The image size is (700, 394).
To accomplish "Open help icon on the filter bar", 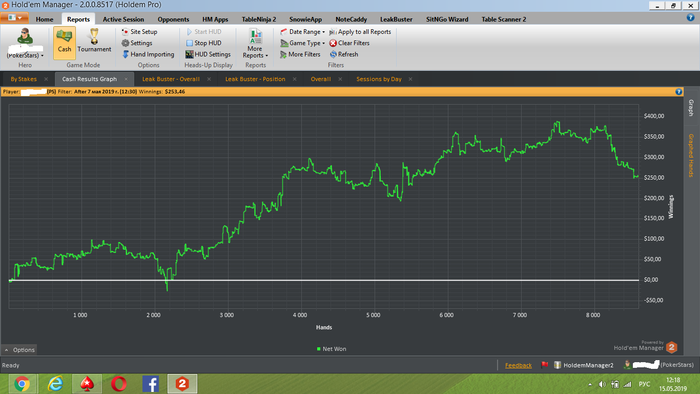I will tap(679, 91).
